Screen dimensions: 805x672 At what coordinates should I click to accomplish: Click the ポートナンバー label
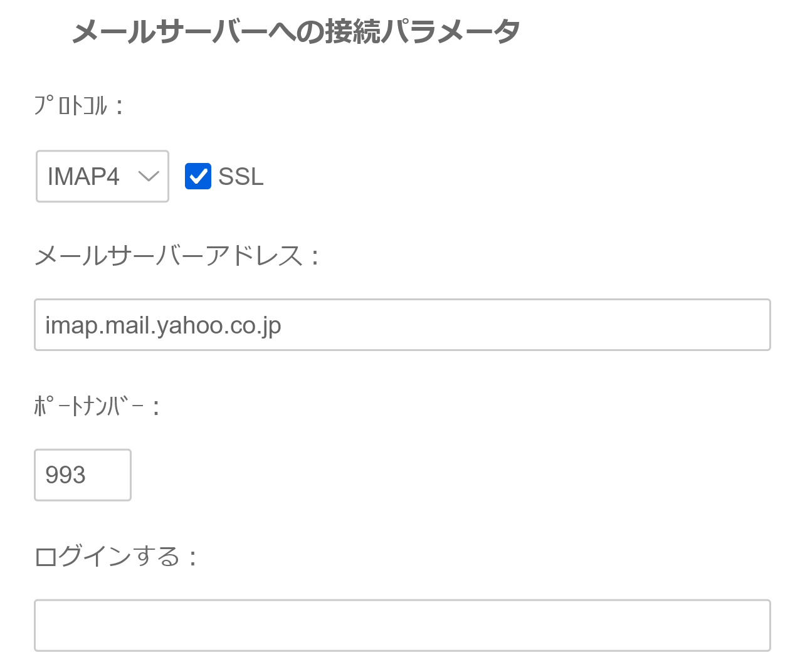click(x=90, y=407)
